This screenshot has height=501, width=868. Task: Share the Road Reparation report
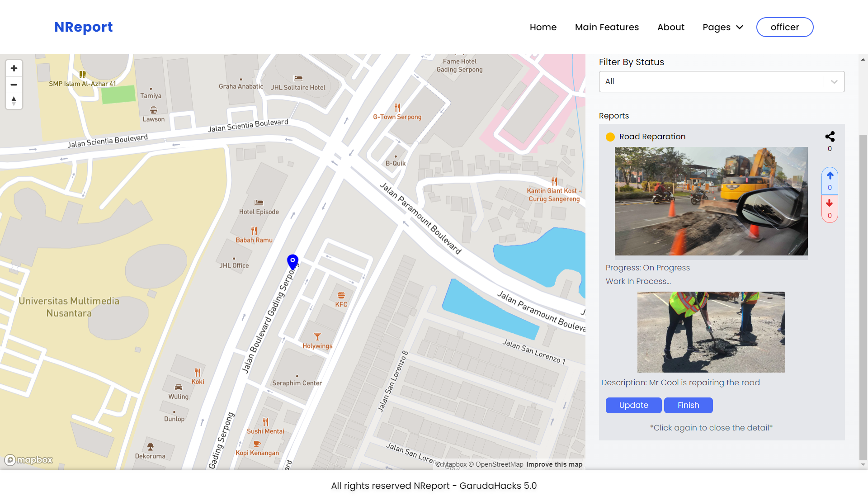pos(830,137)
